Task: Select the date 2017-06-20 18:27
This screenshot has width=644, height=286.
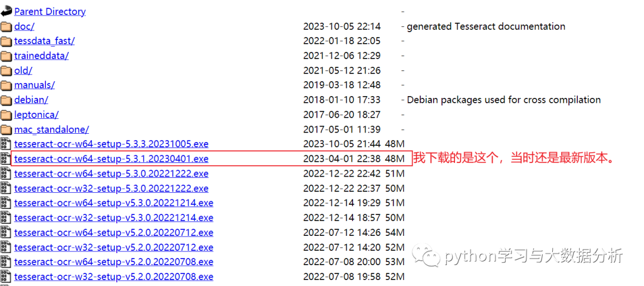Action: [342, 115]
